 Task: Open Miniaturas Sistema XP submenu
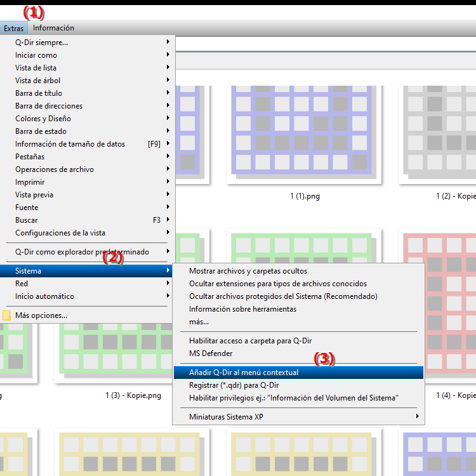pyautogui.click(x=298, y=417)
